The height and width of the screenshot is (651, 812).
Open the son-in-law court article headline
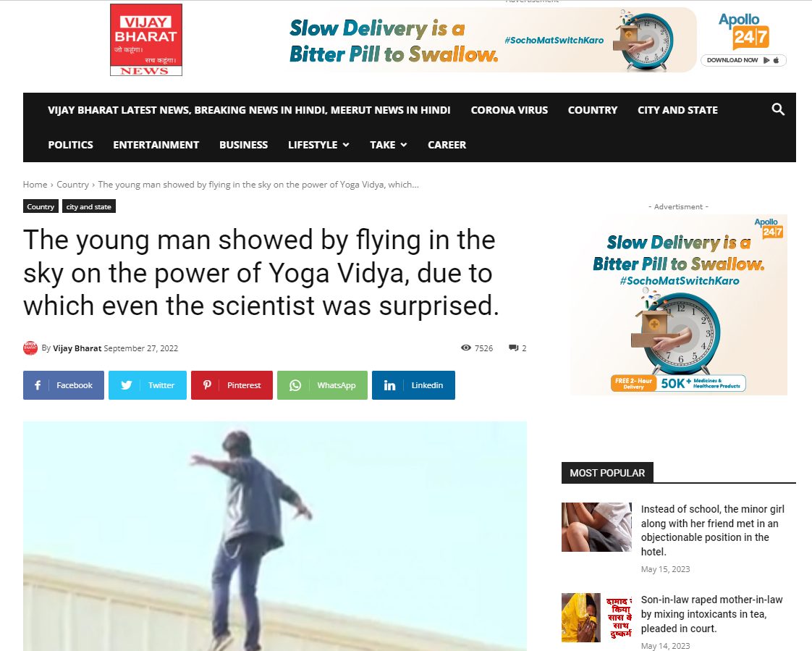coord(711,613)
